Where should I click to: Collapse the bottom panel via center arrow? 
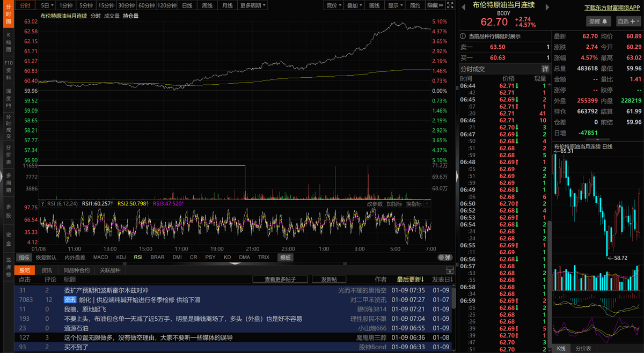coord(235,264)
